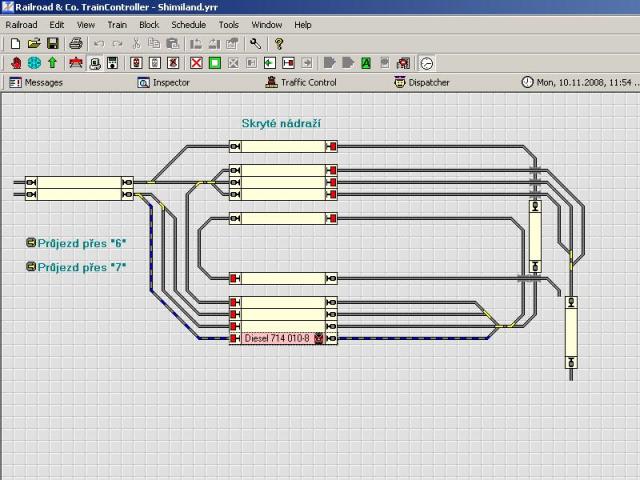Create a new railroad file
The height and width of the screenshot is (480, 640).
pyautogui.click(x=15, y=43)
